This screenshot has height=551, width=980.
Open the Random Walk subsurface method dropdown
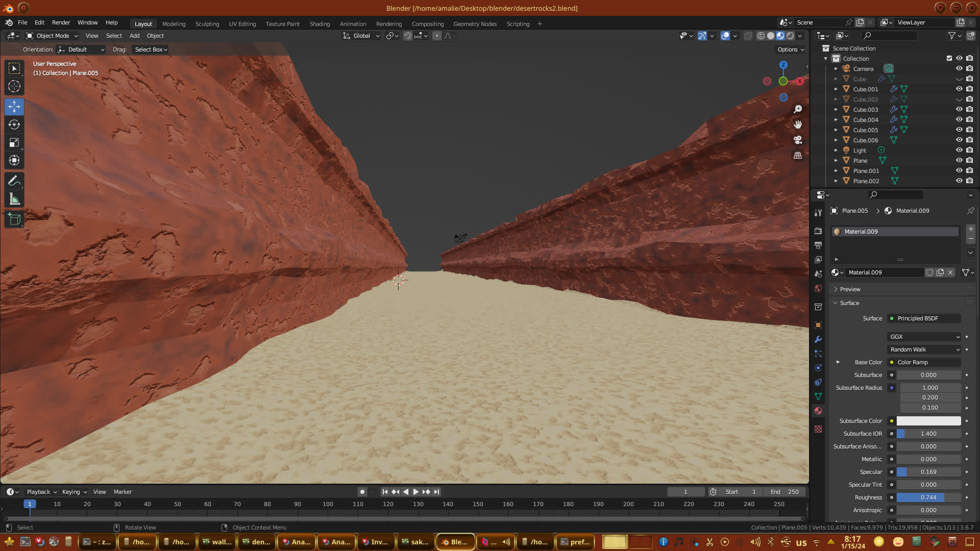point(924,349)
